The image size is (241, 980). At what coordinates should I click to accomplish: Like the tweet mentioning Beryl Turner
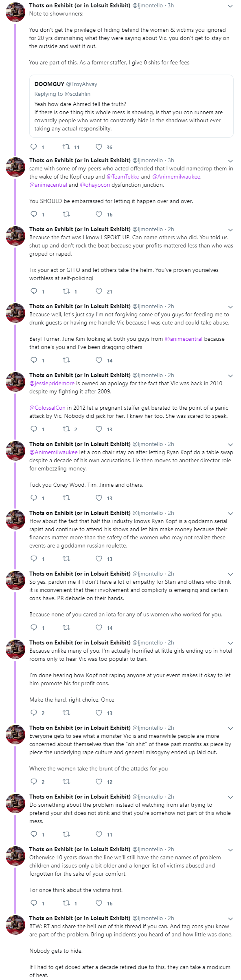[x=99, y=360]
